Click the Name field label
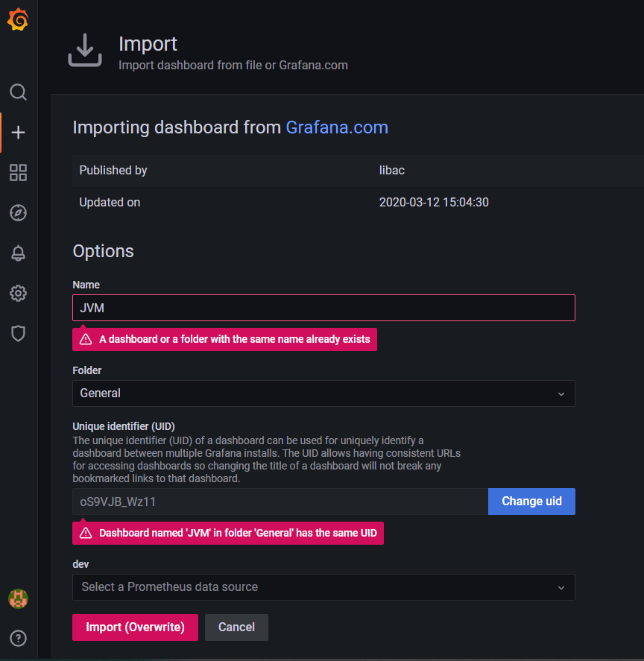Screen dimensions: 644x661 coord(86,285)
